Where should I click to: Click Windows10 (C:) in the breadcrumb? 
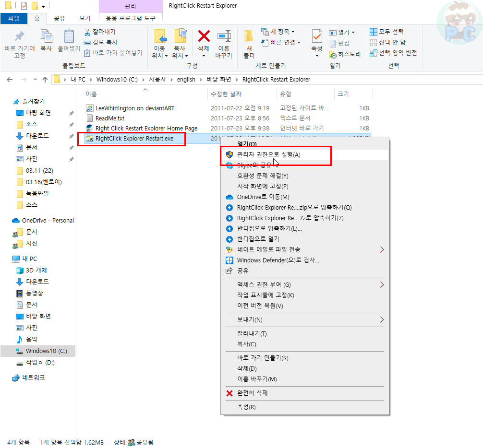(117, 80)
